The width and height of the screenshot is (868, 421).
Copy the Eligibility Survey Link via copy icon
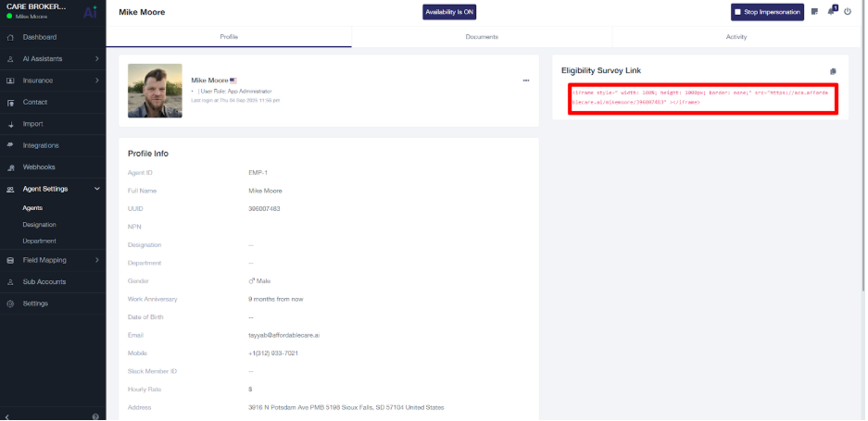click(833, 71)
